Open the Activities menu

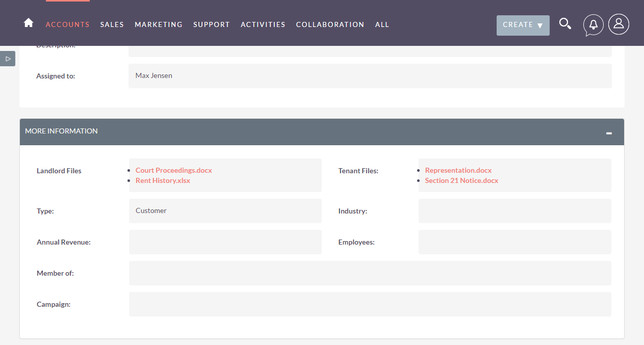[263, 24]
